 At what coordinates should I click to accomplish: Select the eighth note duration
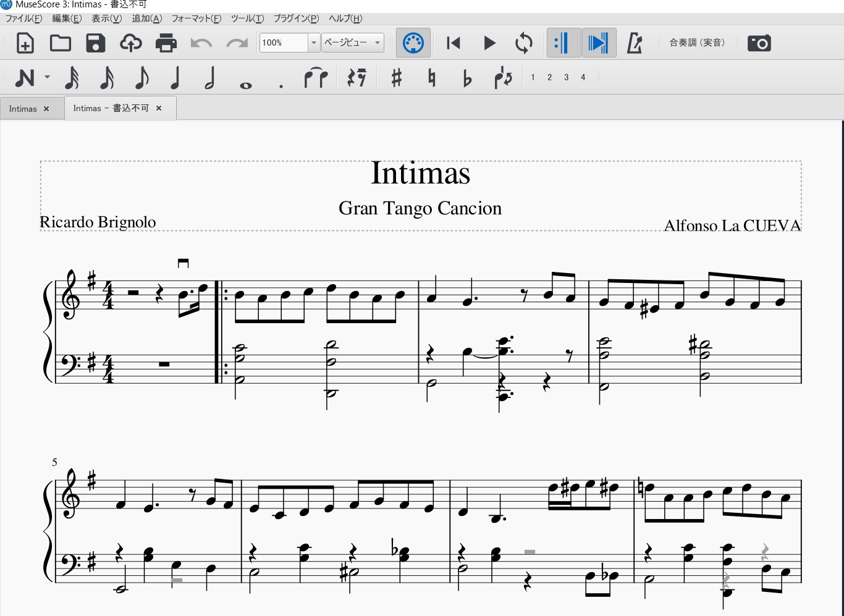pyautogui.click(x=141, y=78)
